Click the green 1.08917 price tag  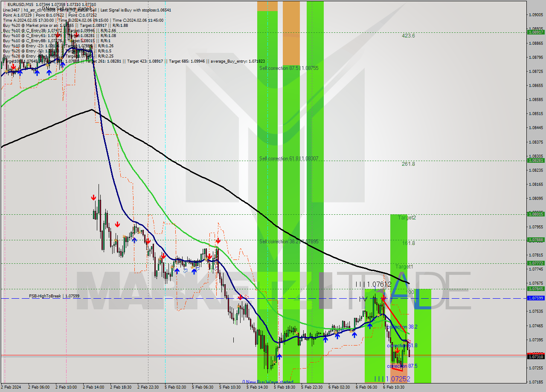coord(536,32)
